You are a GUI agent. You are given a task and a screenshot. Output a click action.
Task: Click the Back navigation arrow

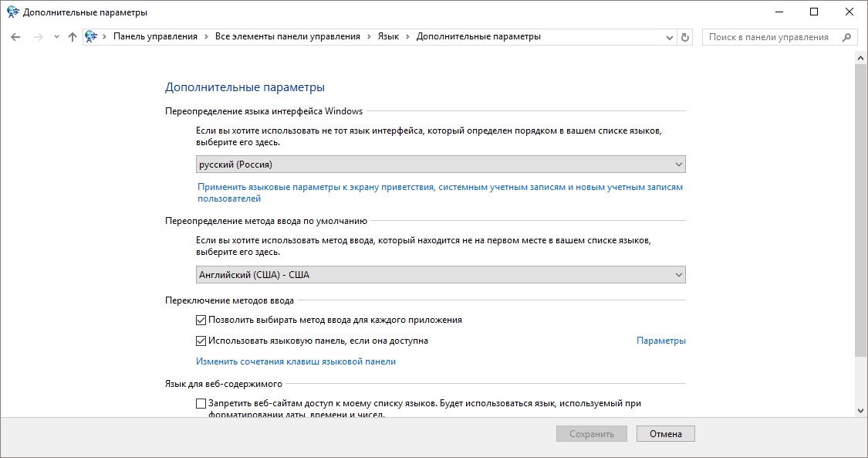point(15,37)
